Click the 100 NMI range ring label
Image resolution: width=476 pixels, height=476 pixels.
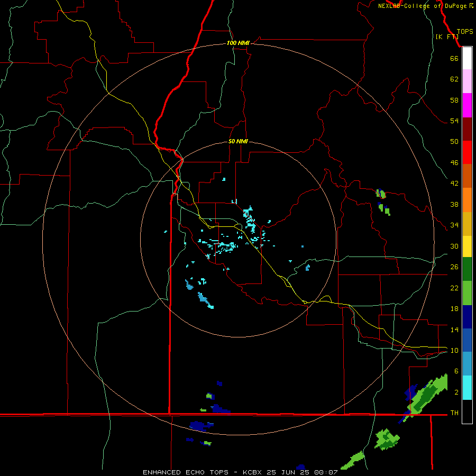click(x=238, y=43)
